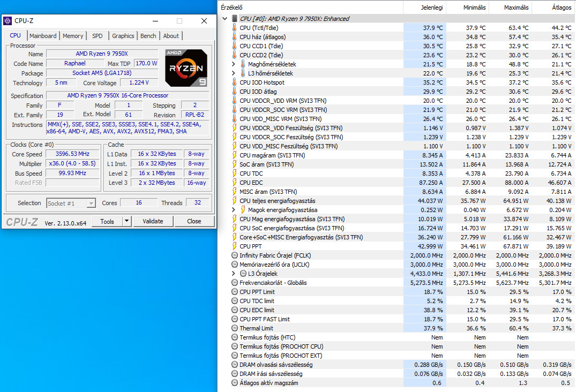
Task: Click the AMD Ryzen 9 logo in CPU-Z
Action: coord(186,67)
